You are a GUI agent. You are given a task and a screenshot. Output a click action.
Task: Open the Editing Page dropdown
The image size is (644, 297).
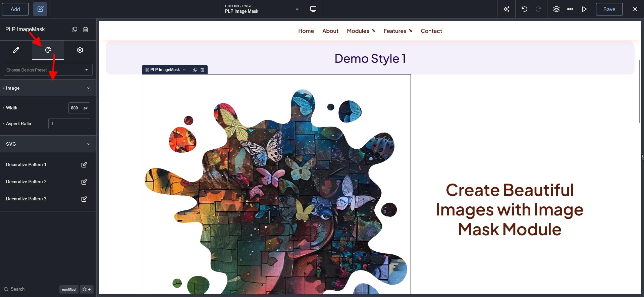(x=262, y=9)
